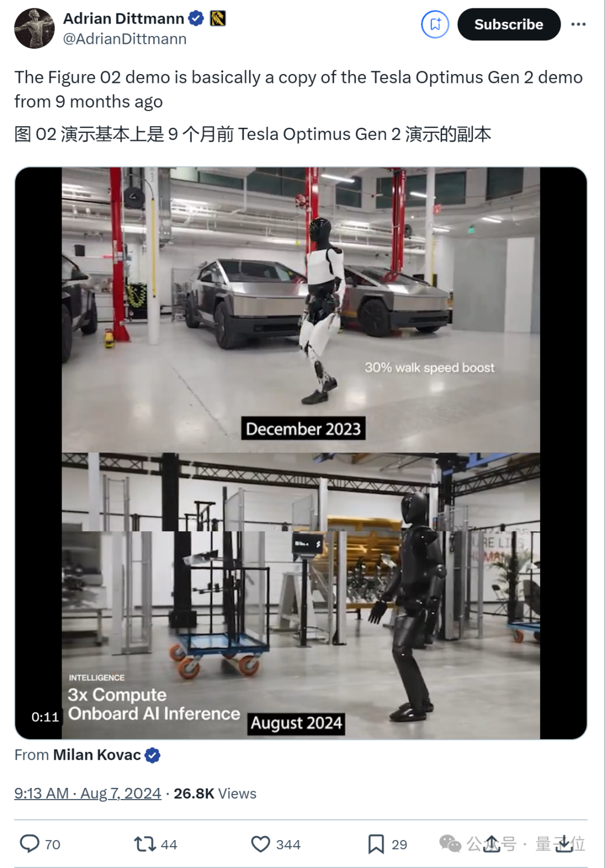This screenshot has width=605, height=868.
Task: Play the Optimus versus Figure comparison video
Action: click(301, 453)
